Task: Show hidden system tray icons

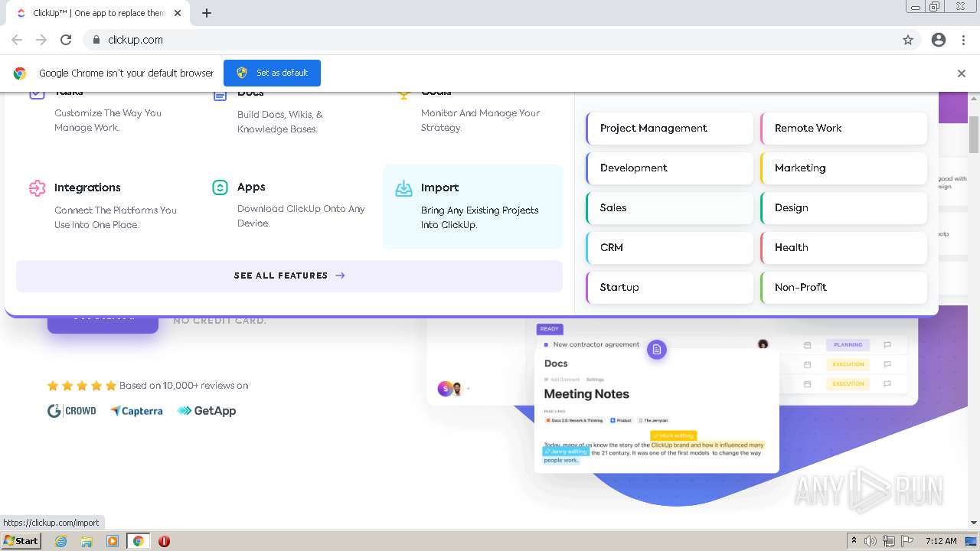Action: point(854,541)
